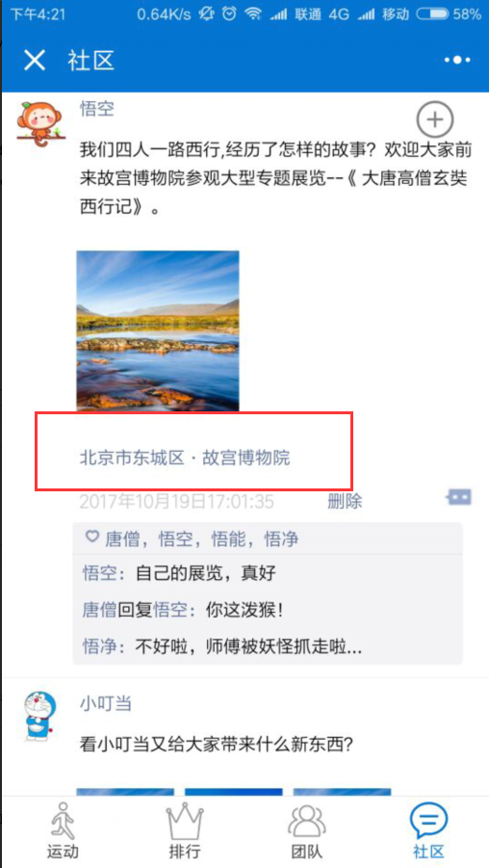This screenshot has width=489, height=868.
Task: Tap 悟空's comment 自己的展览,真好
Action: coord(179,573)
